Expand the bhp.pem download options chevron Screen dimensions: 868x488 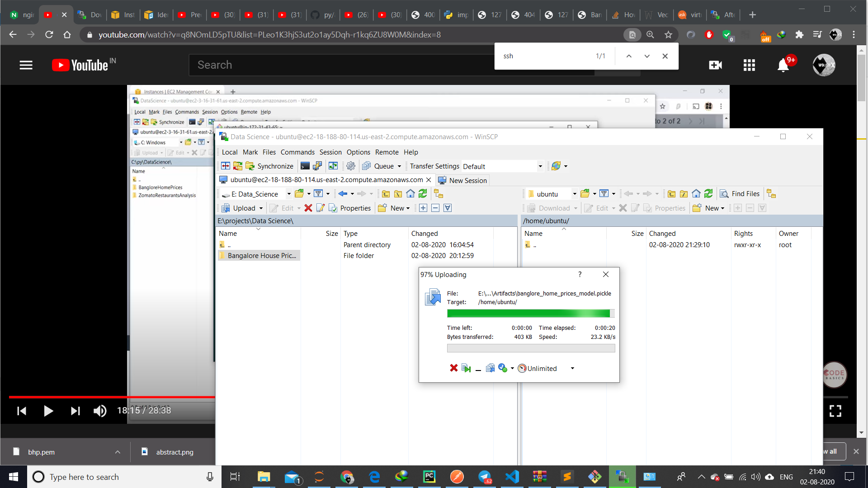118,452
